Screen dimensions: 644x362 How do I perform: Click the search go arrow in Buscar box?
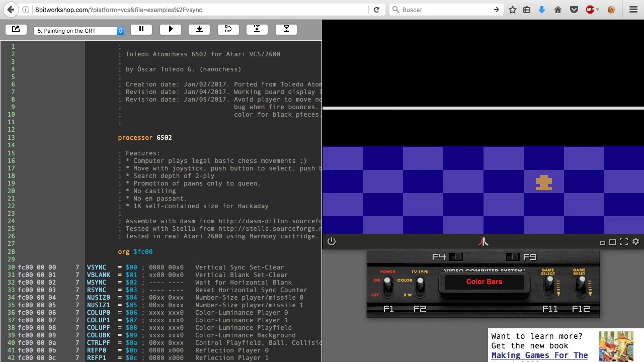pyautogui.click(x=496, y=10)
